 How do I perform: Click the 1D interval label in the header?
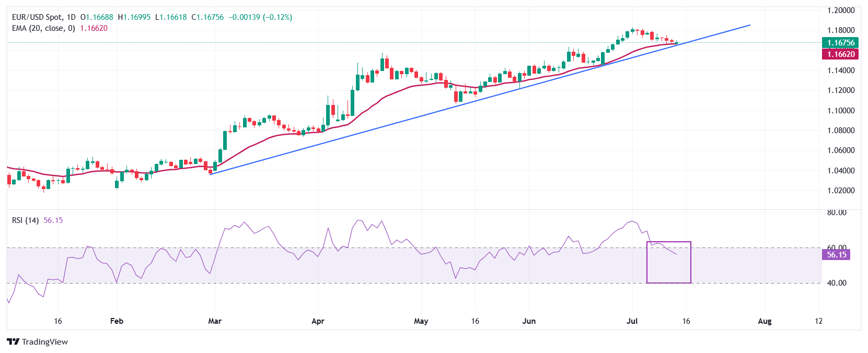click(71, 17)
